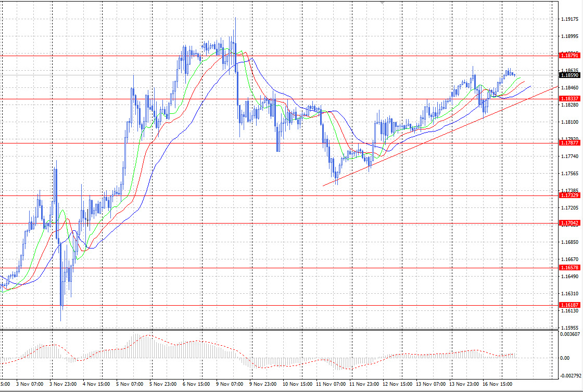Image resolution: width=583 pixels, height=392 pixels.
Task: Click the time label 11 Nov 07:00
Action: [331, 384]
